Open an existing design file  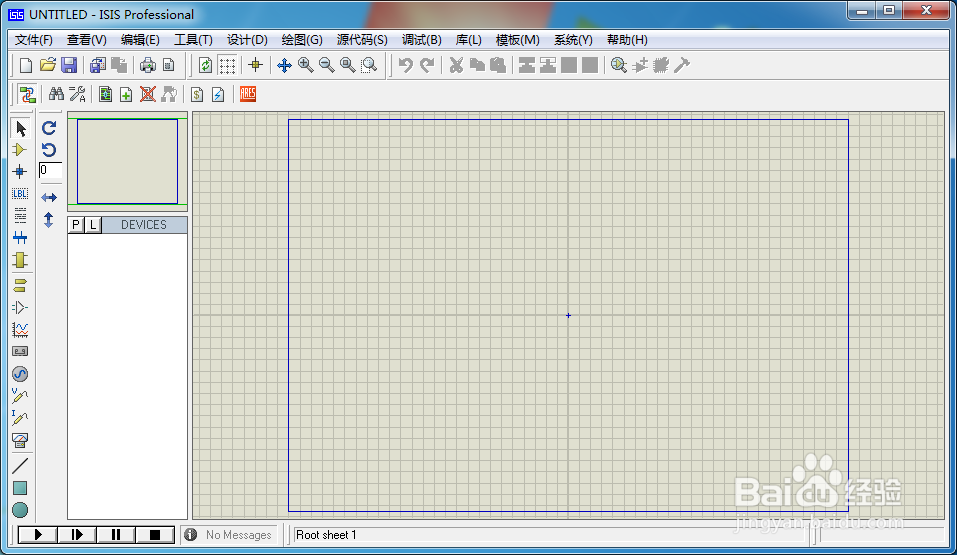(48, 65)
